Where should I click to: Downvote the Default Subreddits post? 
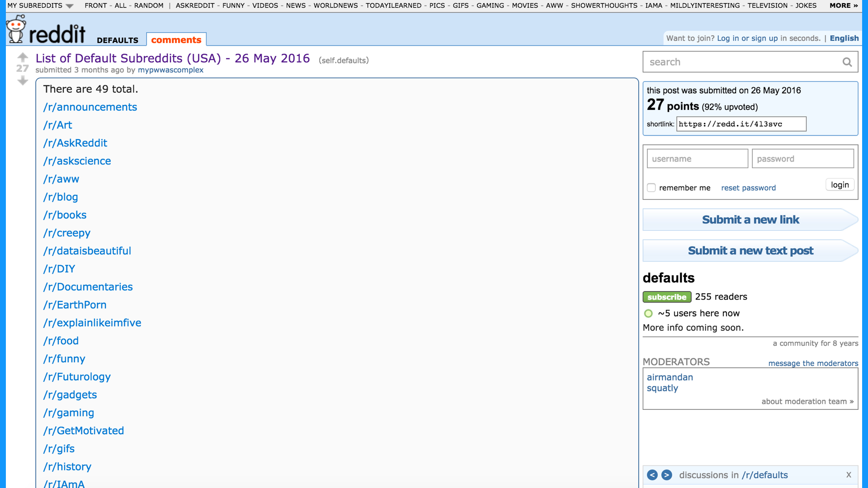point(23,81)
